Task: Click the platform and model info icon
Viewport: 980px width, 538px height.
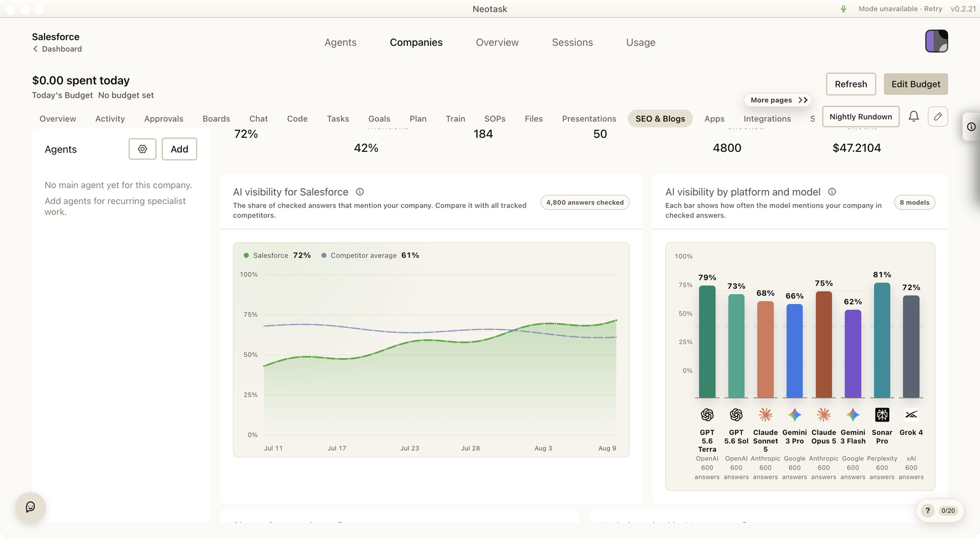Action: pyautogui.click(x=832, y=192)
